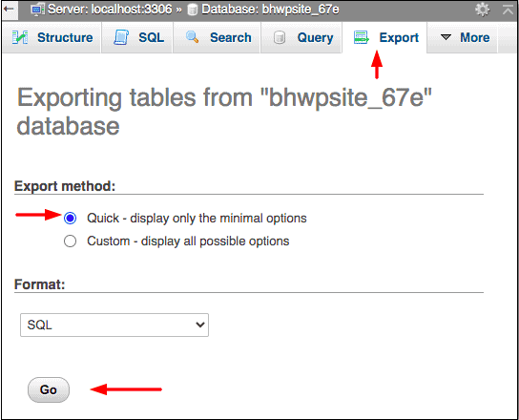Click the Query tab database icon
Viewport: 519px width, 420px height.
point(280,37)
